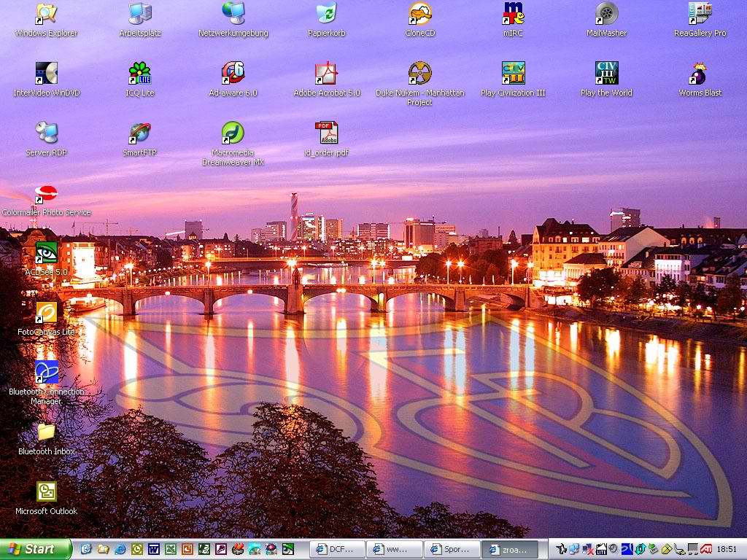Select the Adobe Acrobat 5.0 icon
The image size is (747, 560).
327,80
